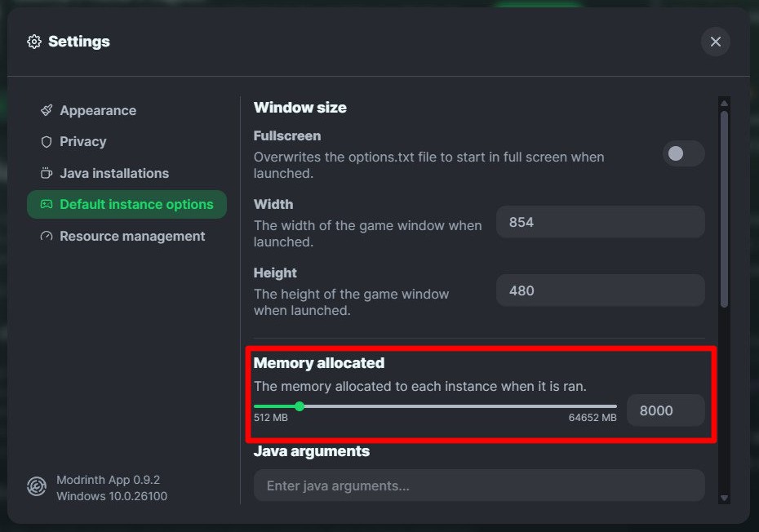Click the Modrinth logo icon
The image size is (759, 532).
37,487
